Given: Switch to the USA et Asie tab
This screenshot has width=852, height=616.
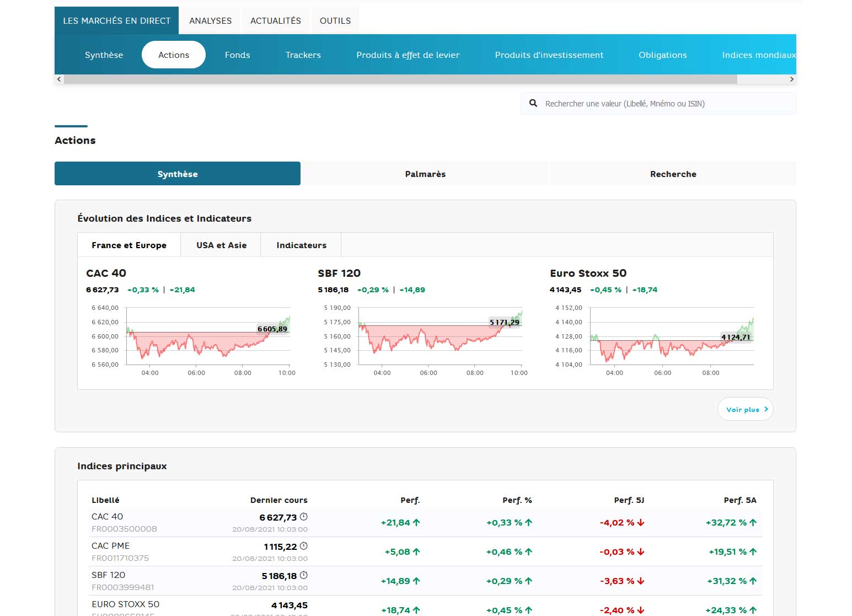Looking at the screenshot, I should point(221,245).
